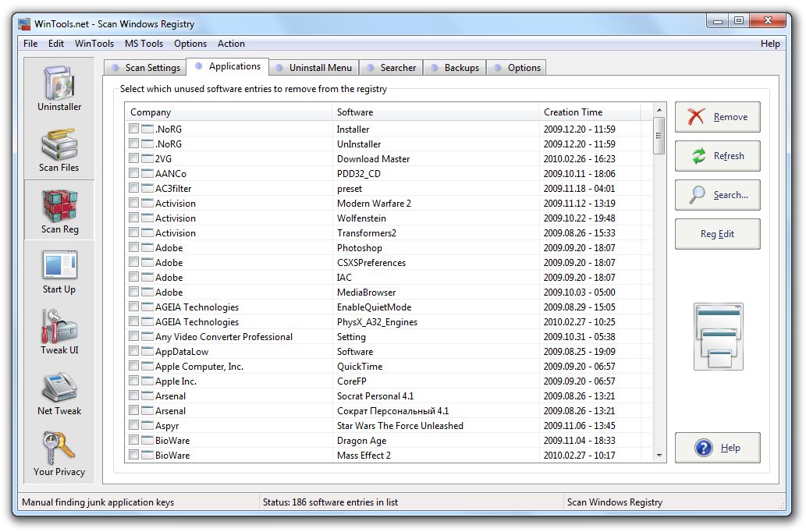Open the Edit menu
Screen dimensions: 806x532
[56, 44]
